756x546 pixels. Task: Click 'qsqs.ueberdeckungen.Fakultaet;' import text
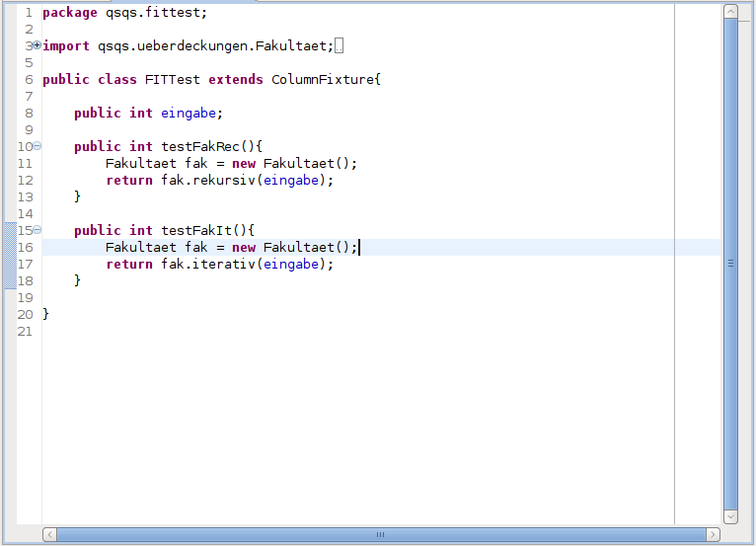pos(215,45)
